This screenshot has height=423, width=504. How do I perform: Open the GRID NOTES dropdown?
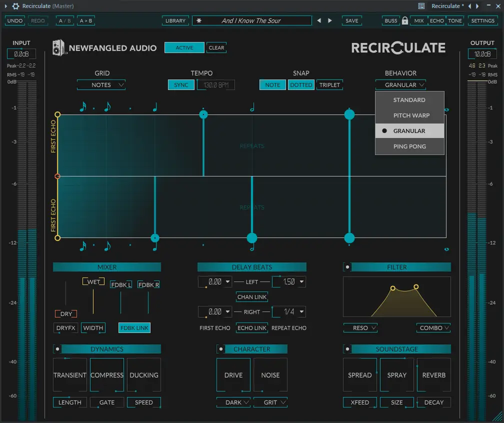[101, 85]
